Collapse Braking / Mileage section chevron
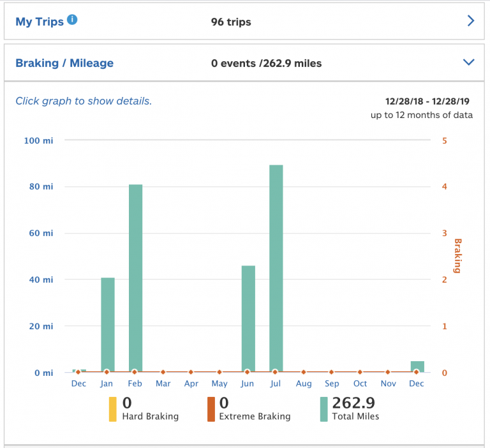This screenshot has width=490, height=448. [469, 63]
